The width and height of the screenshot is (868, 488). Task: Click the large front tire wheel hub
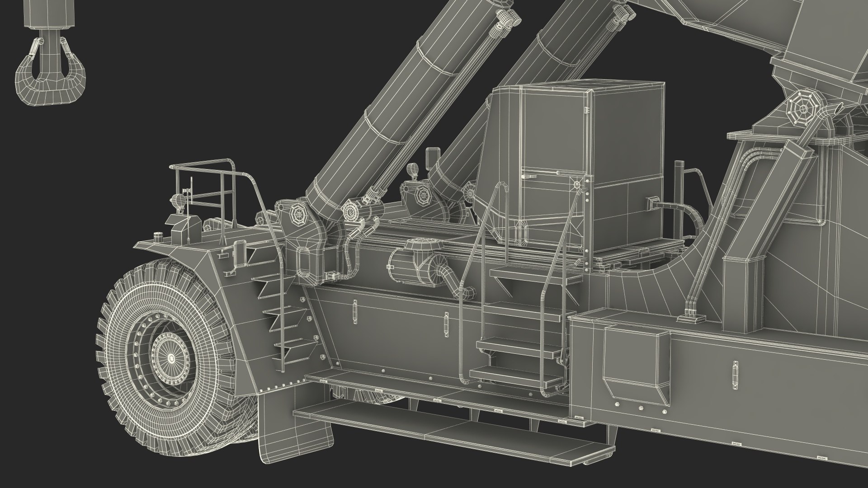click(x=171, y=358)
